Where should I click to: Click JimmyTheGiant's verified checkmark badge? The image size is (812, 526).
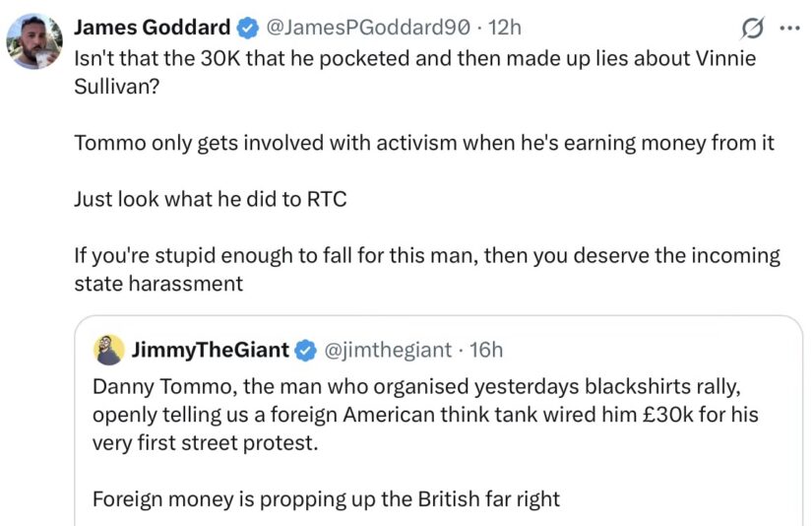pos(305,351)
